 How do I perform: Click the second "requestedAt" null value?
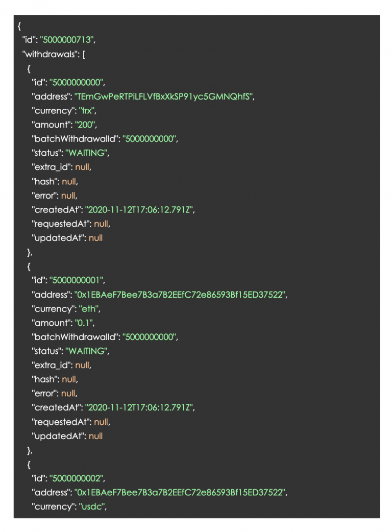pyautogui.click(x=102, y=422)
